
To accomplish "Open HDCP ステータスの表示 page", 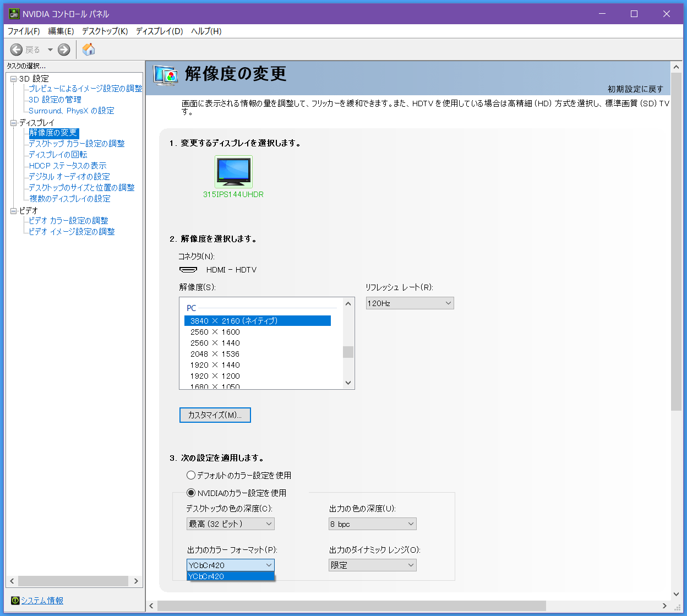I will [68, 166].
